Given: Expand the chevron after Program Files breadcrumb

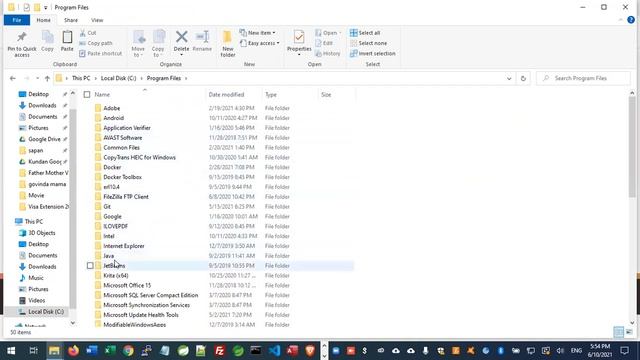Looking at the screenshot, I should pyautogui.click(x=186, y=78).
